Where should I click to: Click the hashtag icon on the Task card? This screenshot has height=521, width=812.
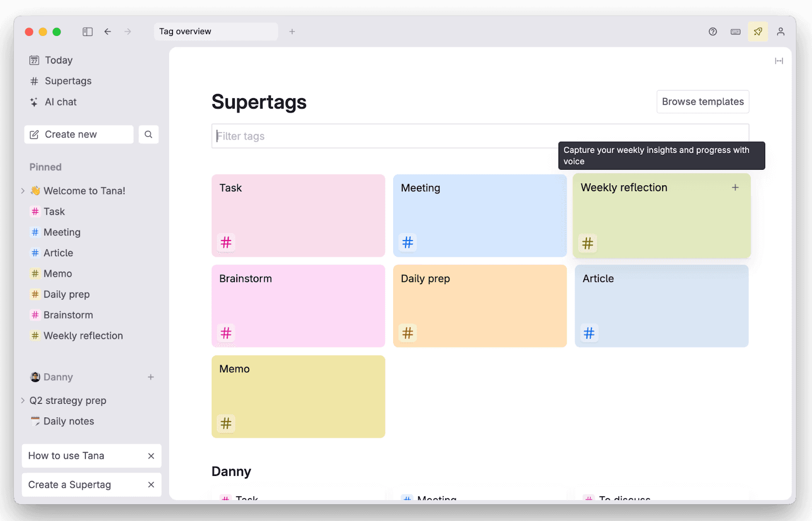(226, 242)
